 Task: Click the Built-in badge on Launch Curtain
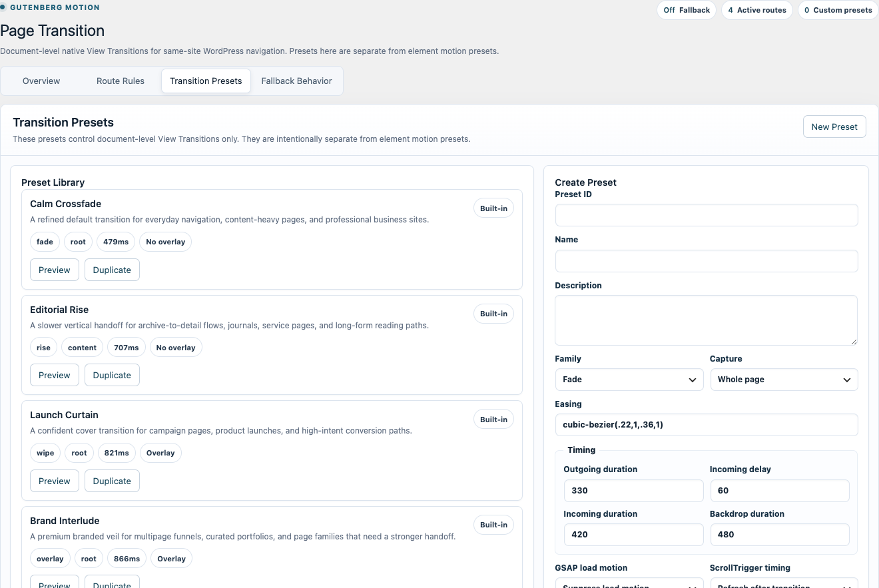(x=493, y=420)
